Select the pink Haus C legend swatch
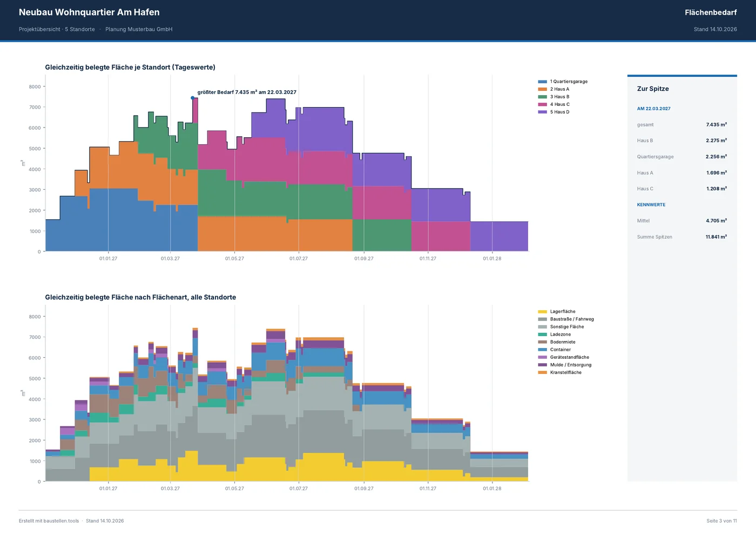This screenshot has height=535, width=756. click(542, 104)
